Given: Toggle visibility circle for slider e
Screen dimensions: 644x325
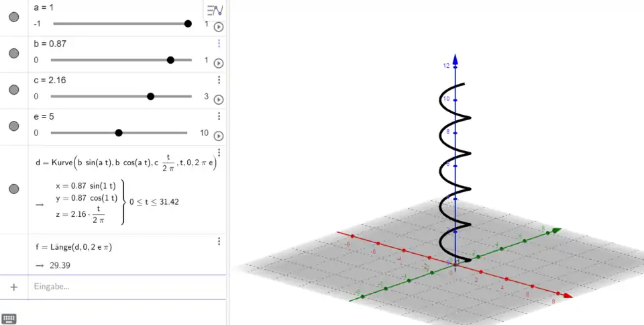Looking at the screenshot, I should (13, 126).
